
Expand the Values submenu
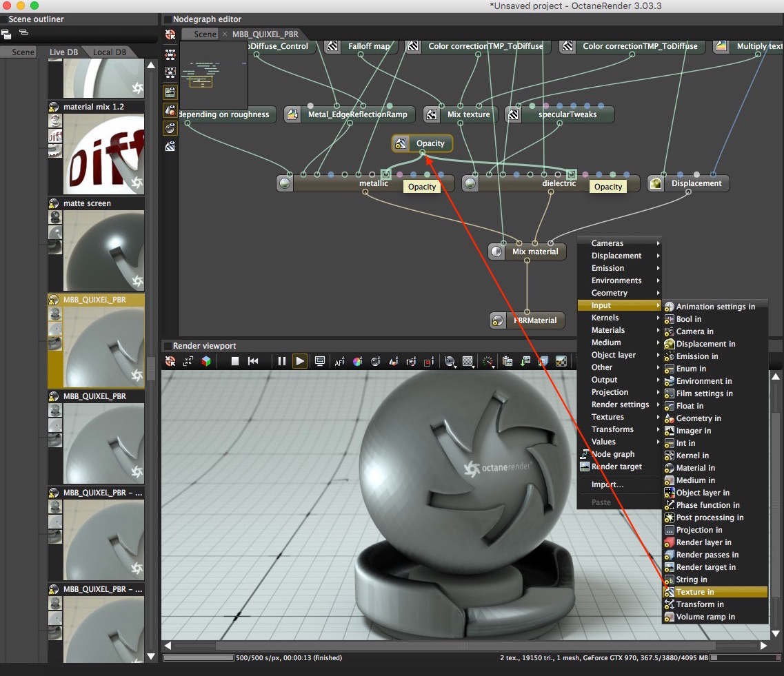coord(619,442)
